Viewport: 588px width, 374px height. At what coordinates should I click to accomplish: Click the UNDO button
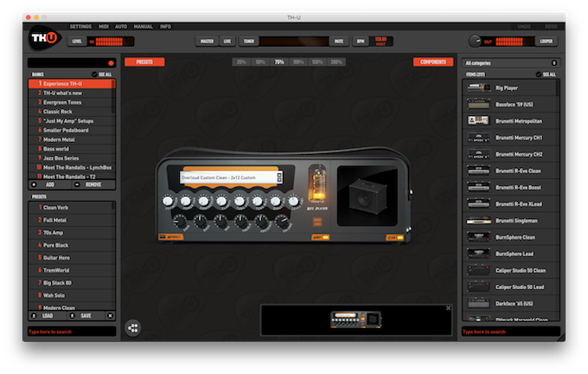click(x=524, y=26)
